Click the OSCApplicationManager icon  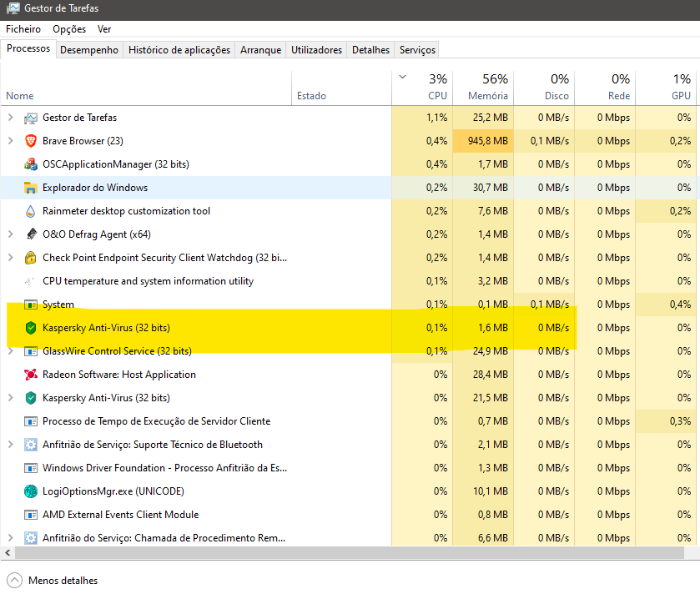[x=30, y=164]
